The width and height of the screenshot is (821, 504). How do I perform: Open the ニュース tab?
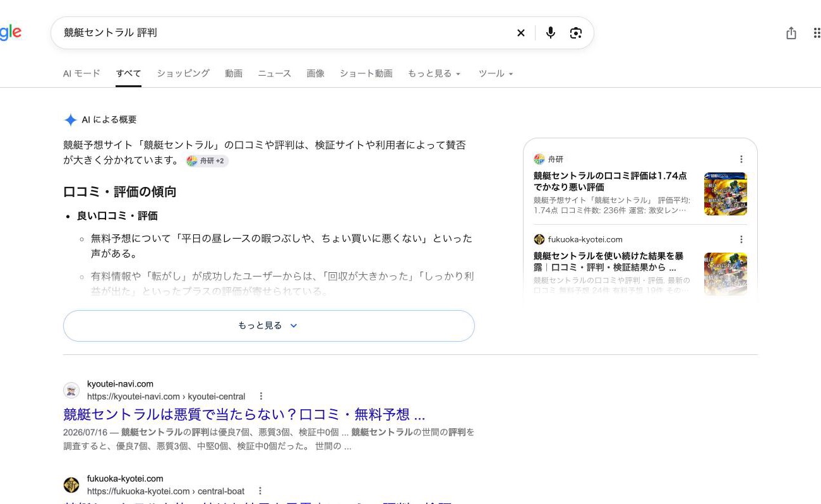274,73
